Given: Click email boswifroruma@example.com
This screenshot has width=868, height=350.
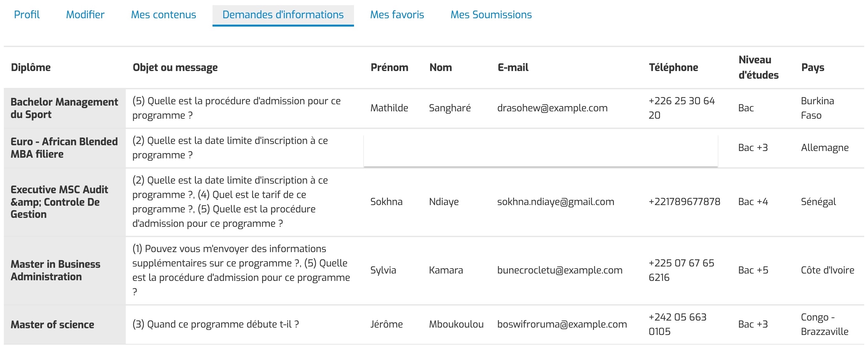Looking at the screenshot, I should click(x=562, y=324).
